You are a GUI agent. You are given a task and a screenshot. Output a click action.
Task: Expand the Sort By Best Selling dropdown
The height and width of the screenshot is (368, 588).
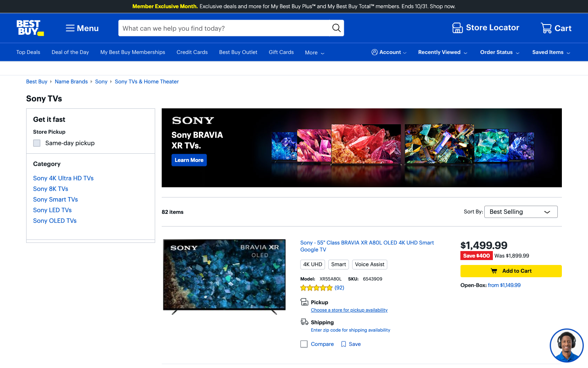(521, 212)
